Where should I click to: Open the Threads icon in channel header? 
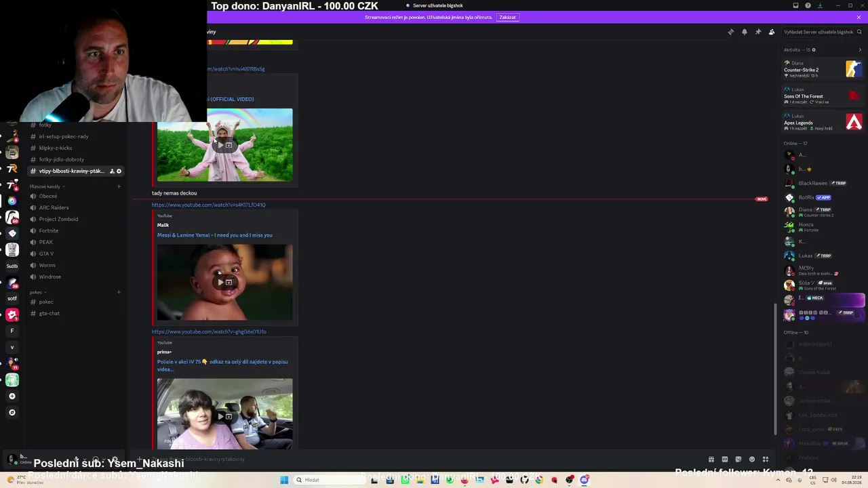click(x=730, y=32)
